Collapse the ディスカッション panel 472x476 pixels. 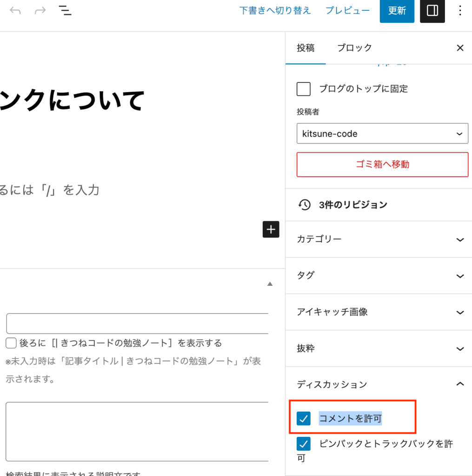click(379, 384)
